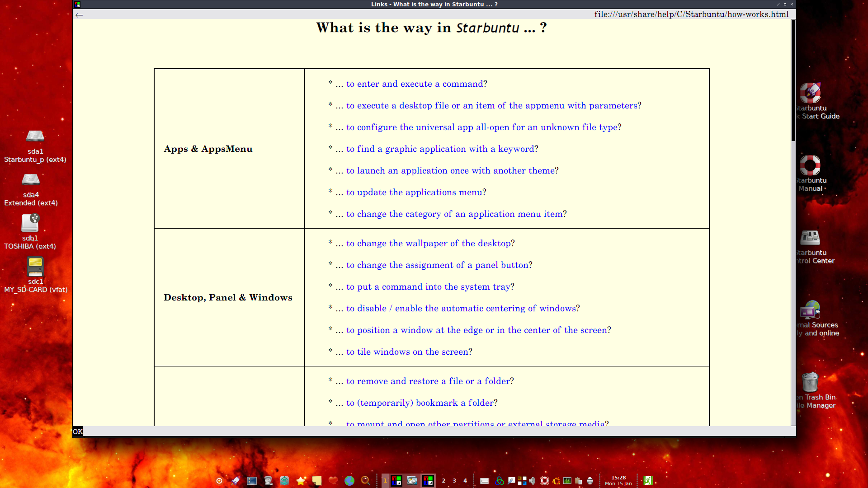This screenshot has width=868, height=488.
Task: Open the sdb1 TOSHIBA USB drive icon
Action: [30, 223]
